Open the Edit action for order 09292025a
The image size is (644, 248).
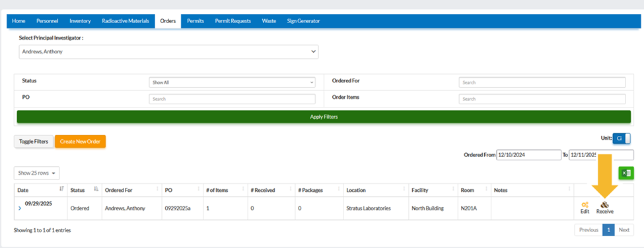[585, 208]
